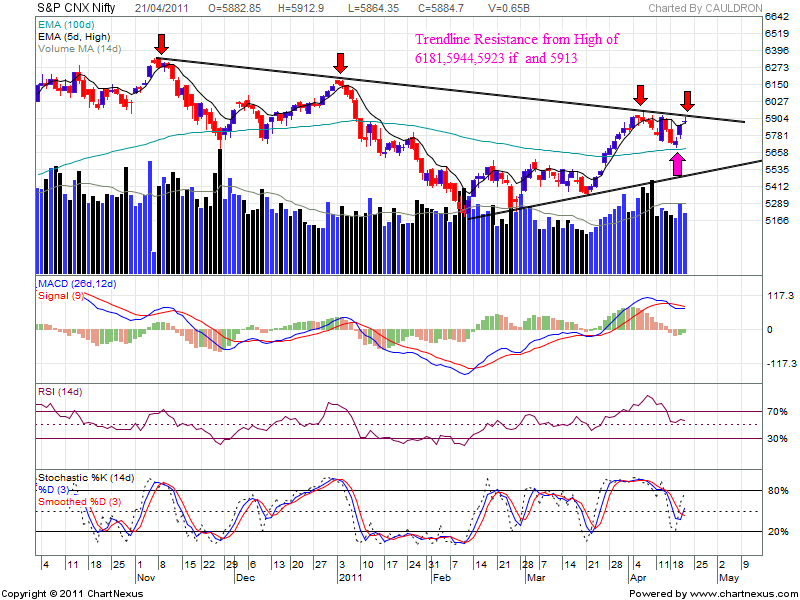Viewport: 800px width, 600px height.
Task: Click the 2011 label on the date axis
Action: [350, 577]
